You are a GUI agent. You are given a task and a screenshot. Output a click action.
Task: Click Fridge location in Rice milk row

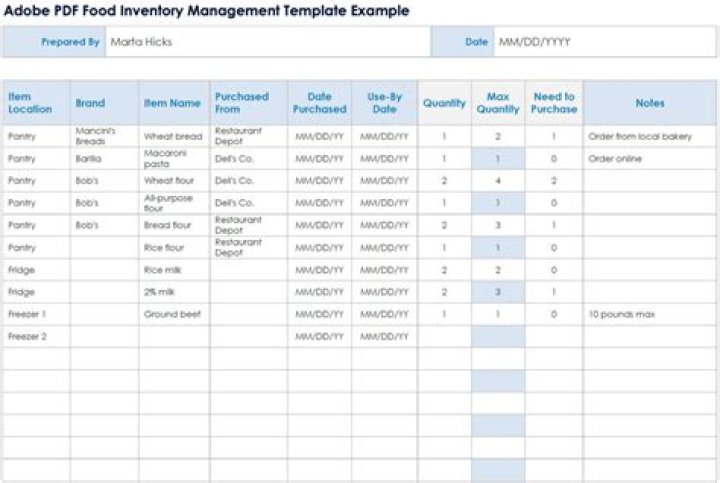click(37, 270)
